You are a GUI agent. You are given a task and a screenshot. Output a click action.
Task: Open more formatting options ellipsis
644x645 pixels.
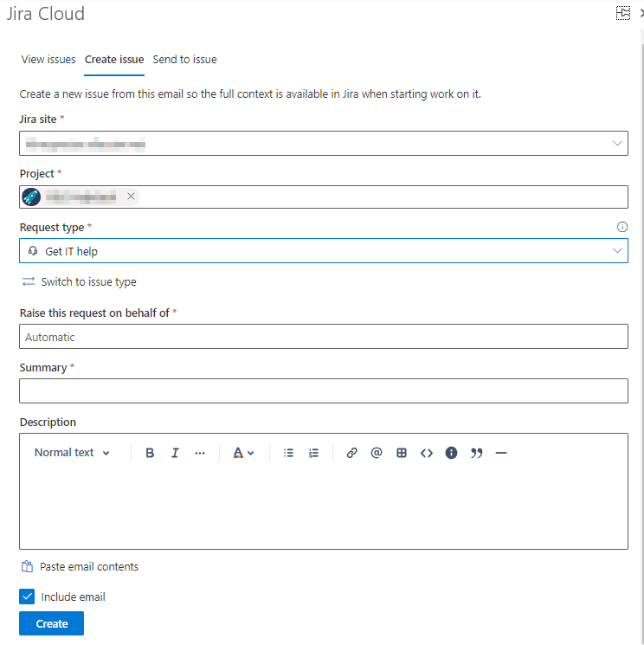(x=200, y=453)
